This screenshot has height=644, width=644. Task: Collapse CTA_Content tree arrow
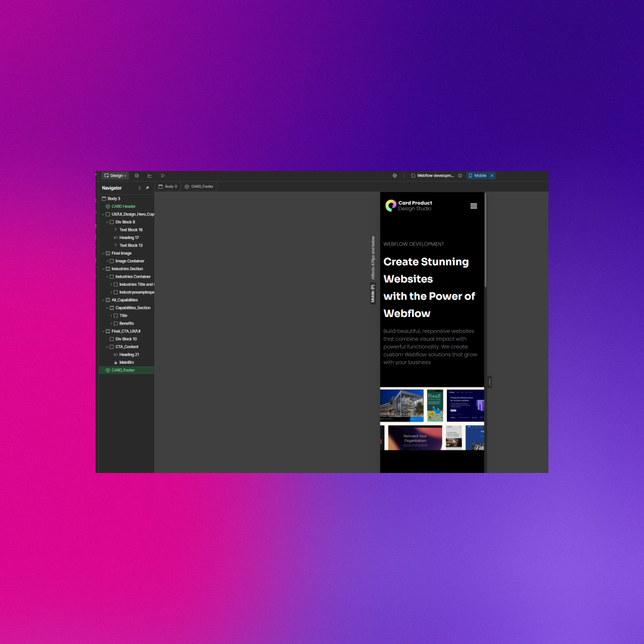click(107, 347)
